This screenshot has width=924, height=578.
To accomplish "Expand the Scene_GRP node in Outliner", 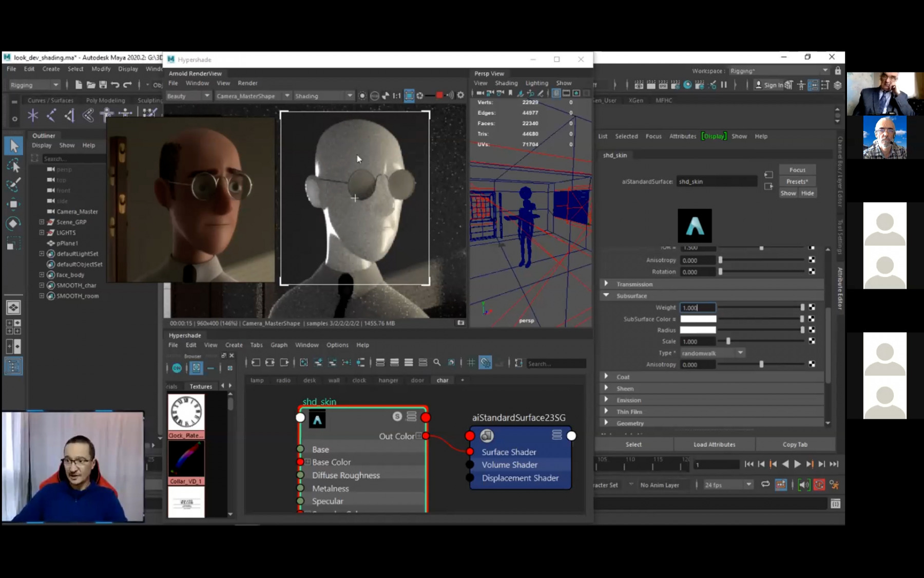I will (x=42, y=222).
